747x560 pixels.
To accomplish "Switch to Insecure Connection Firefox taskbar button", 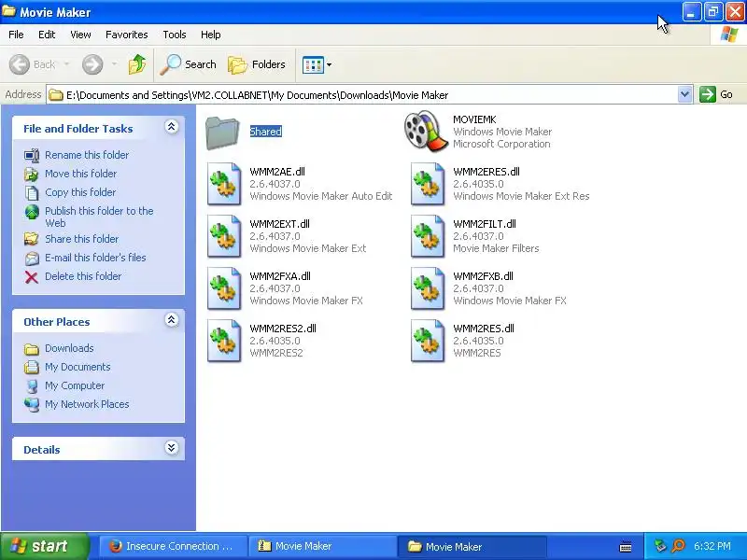I will point(173,546).
